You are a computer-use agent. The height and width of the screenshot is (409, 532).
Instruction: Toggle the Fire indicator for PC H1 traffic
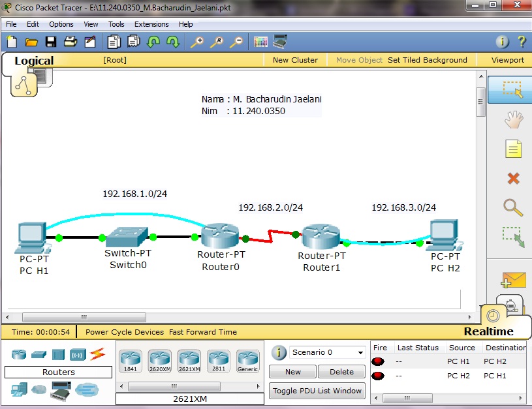[377, 361]
